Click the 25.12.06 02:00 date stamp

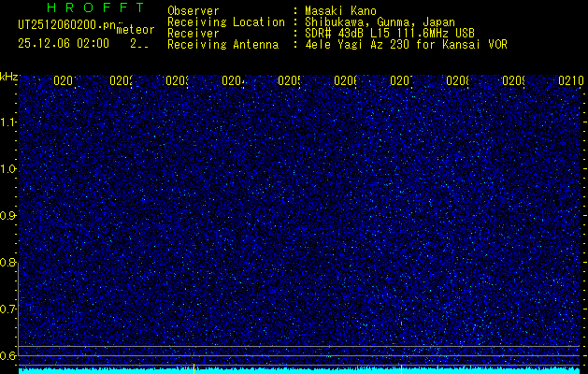[64, 44]
